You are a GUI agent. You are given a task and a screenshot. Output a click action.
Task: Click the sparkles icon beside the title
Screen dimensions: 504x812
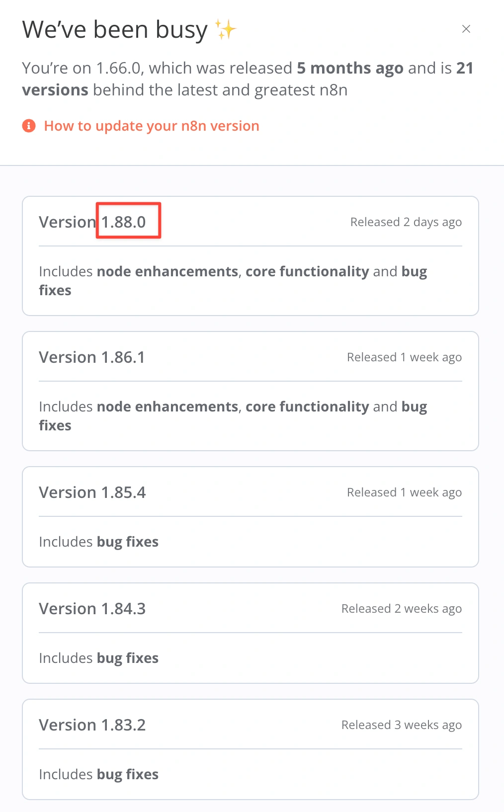tap(225, 29)
